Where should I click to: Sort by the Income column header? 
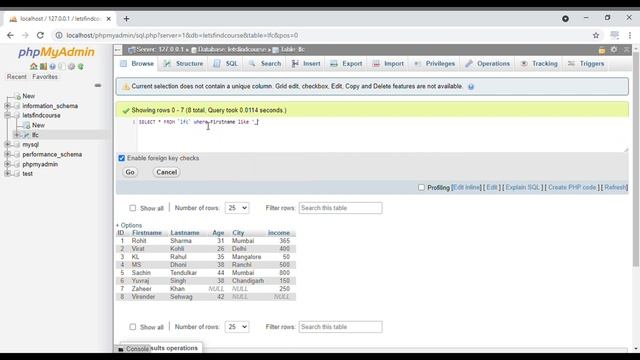(279, 233)
